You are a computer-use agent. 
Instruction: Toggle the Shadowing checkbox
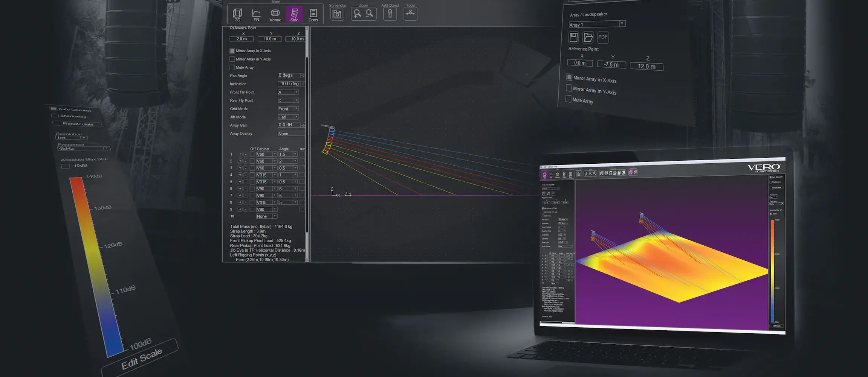tap(55, 116)
